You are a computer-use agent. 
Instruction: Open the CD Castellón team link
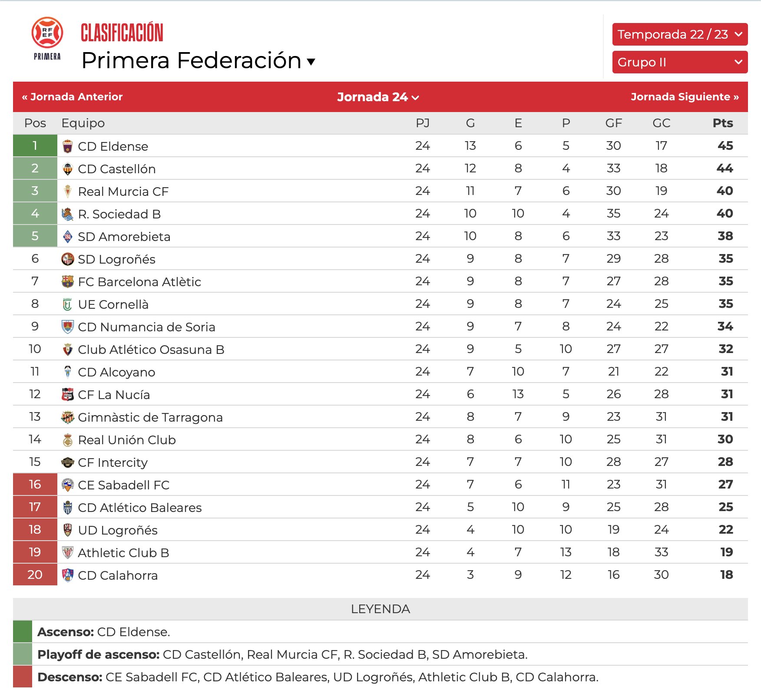pos(117,169)
